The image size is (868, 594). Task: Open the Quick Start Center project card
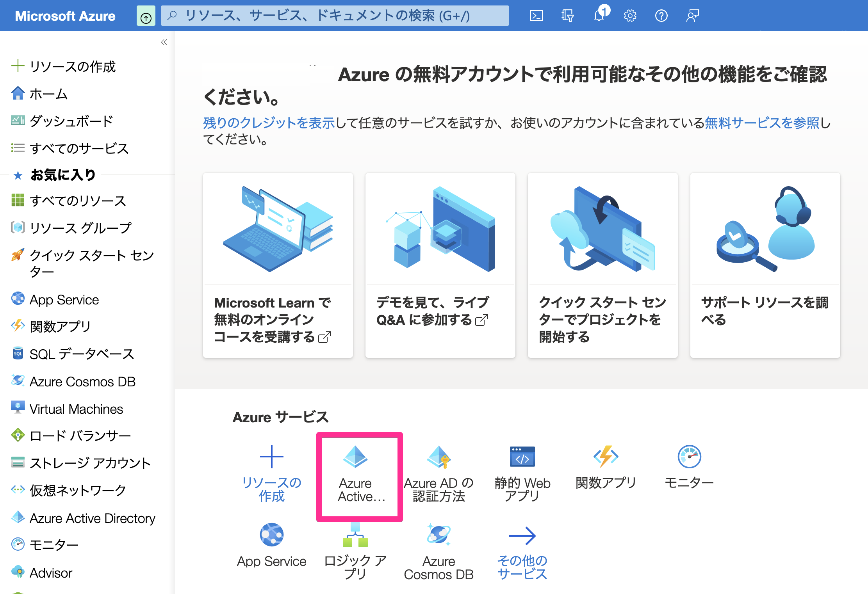pos(603,265)
